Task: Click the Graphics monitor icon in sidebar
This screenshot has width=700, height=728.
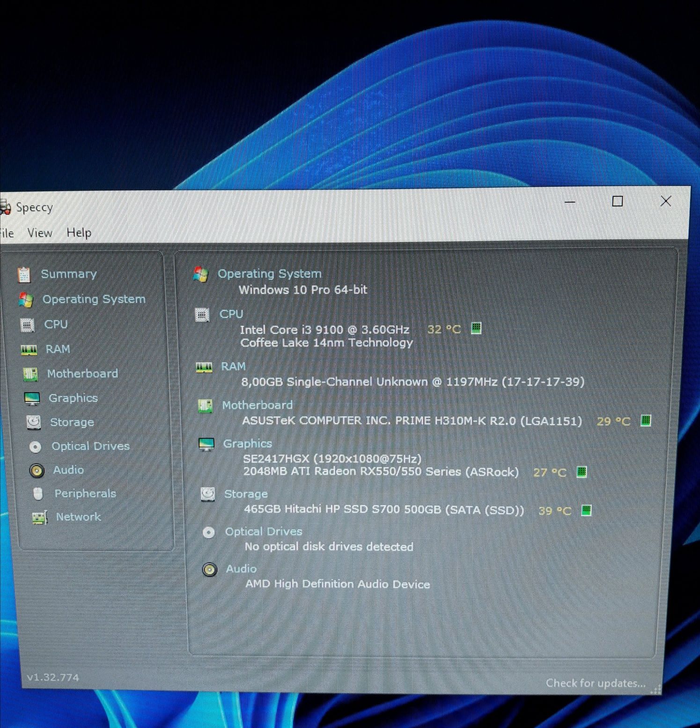Action: [32, 398]
